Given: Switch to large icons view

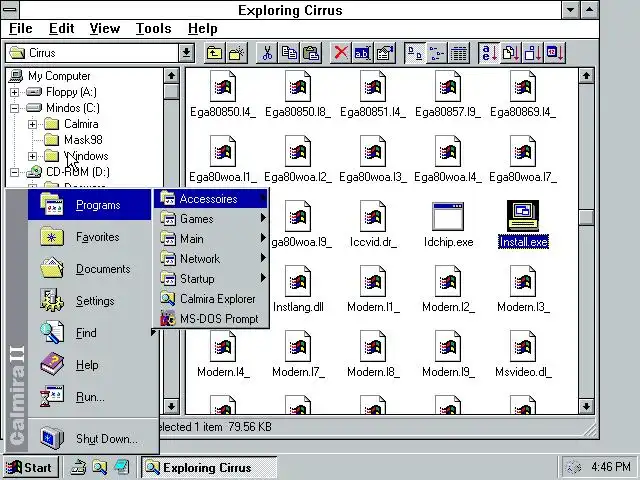Looking at the screenshot, I should coord(415,53).
